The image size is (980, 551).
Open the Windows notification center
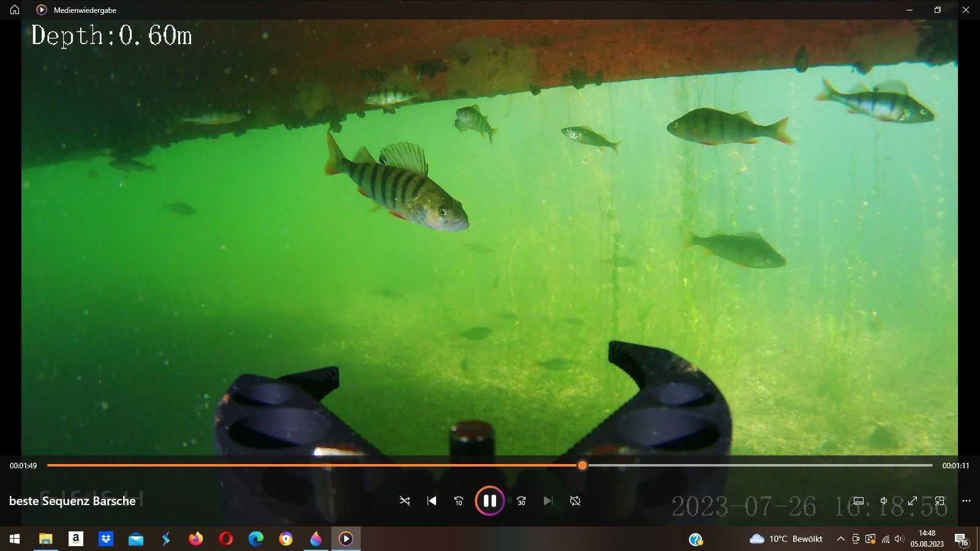(962, 539)
